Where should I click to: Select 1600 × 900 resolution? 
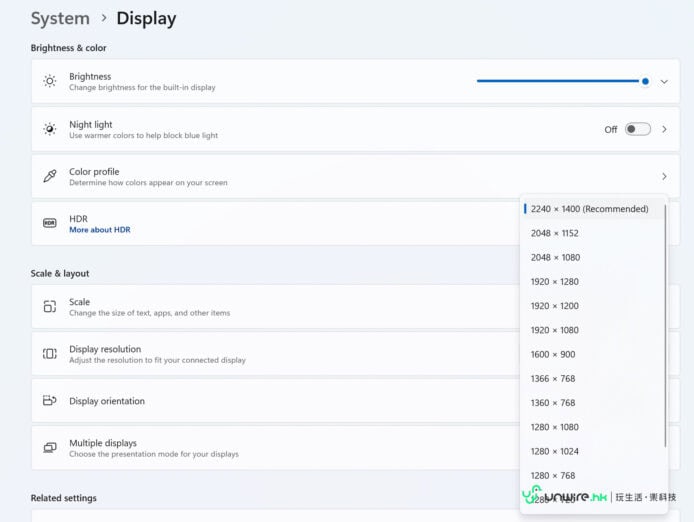[x=553, y=354]
